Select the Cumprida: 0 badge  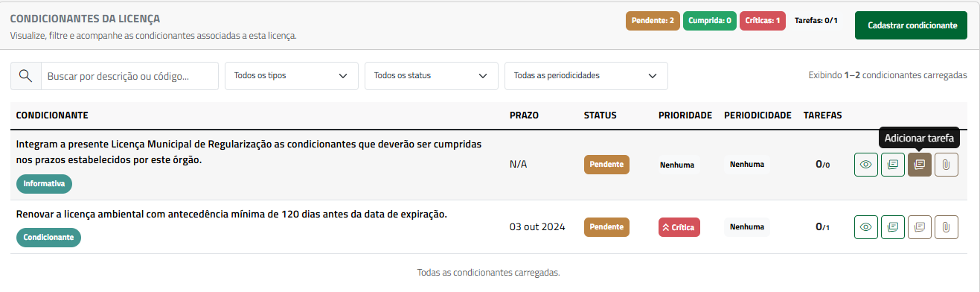tap(710, 21)
